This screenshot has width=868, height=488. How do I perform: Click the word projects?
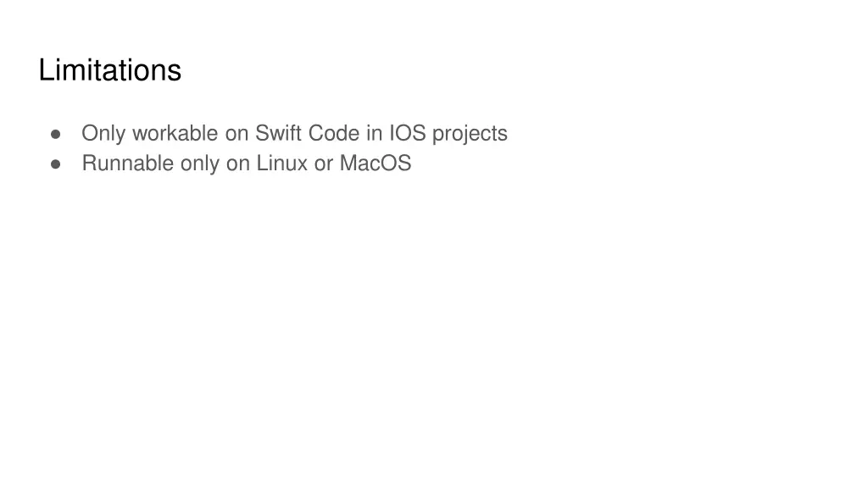pyautogui.click(x=470, y=134)
